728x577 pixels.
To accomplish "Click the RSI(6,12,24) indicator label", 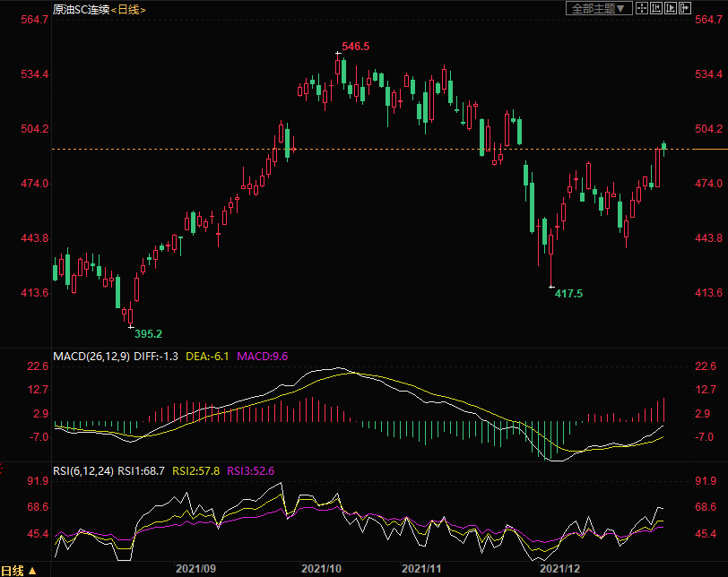I will pos(83,470).
